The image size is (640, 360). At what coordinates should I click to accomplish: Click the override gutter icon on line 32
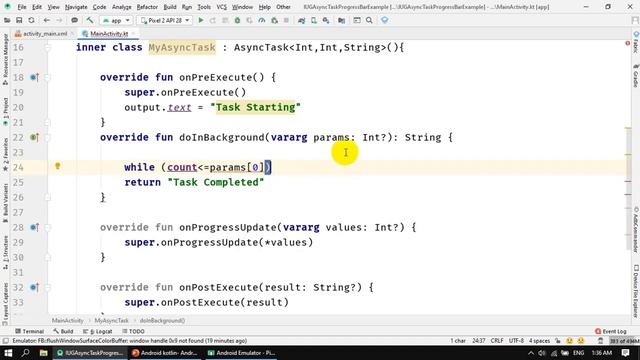[34, 287]
